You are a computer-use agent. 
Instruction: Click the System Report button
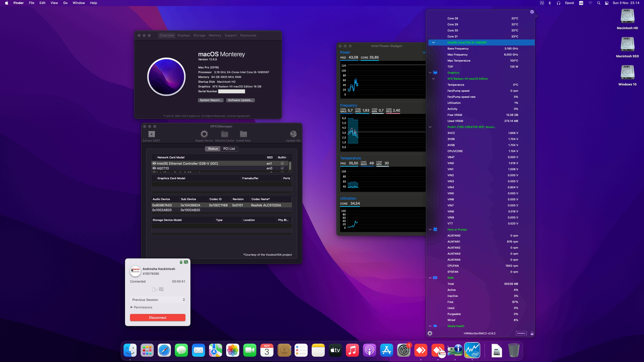[x=211, y=100]
